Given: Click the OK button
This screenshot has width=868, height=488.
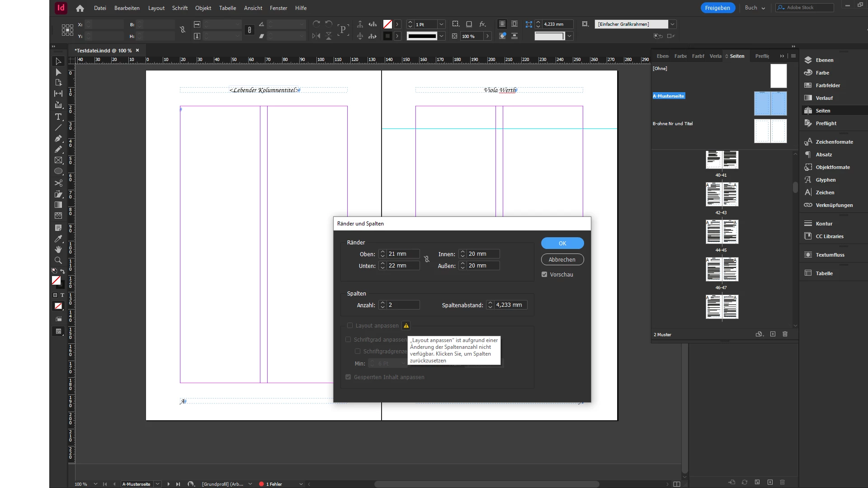Looking at the screenshot, I should pyautogui.click(x=562, y=243).
